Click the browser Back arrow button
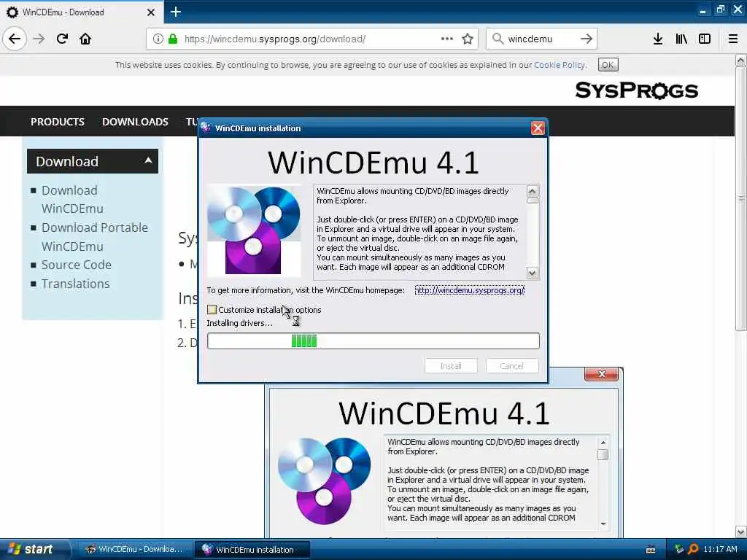The image size is (747, 560). (x=15, y=39)
